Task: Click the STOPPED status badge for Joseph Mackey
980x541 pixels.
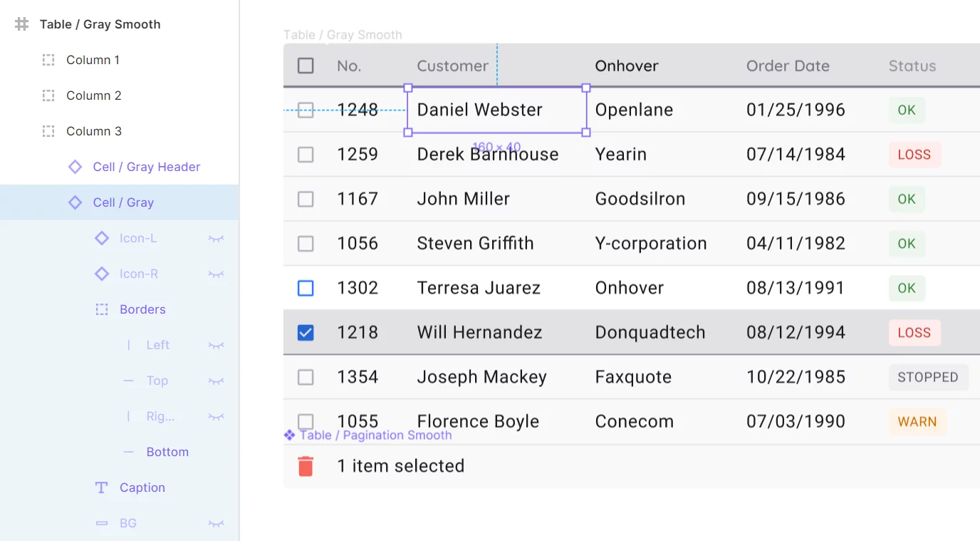Action: coord(928,377)
